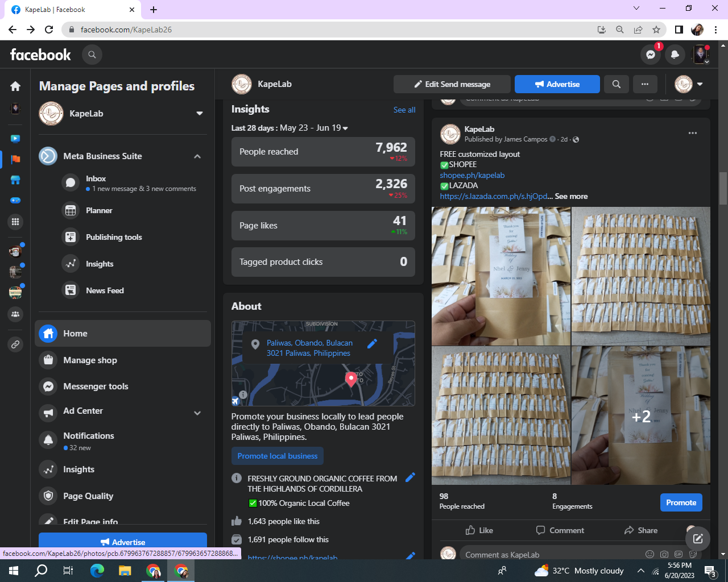Open Chrome three-dot menu
This screenshot has height=582, width=728.
pos(716,30)
